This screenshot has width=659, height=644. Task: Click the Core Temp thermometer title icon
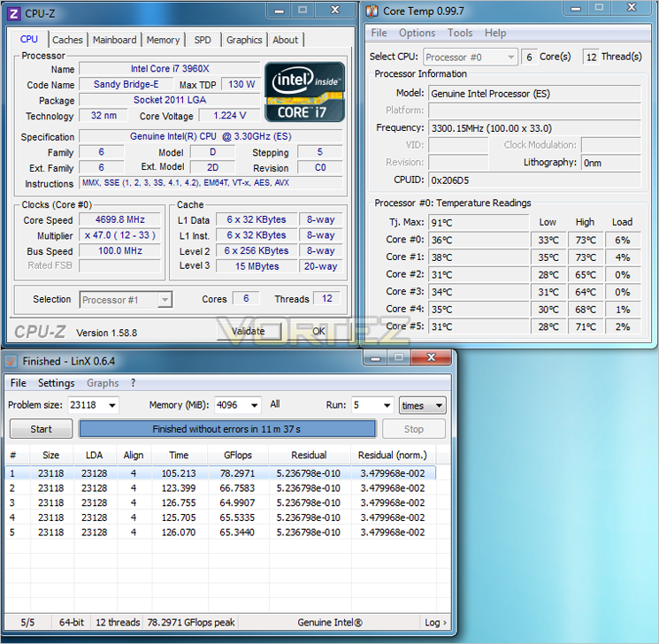(x=372, y=11)
